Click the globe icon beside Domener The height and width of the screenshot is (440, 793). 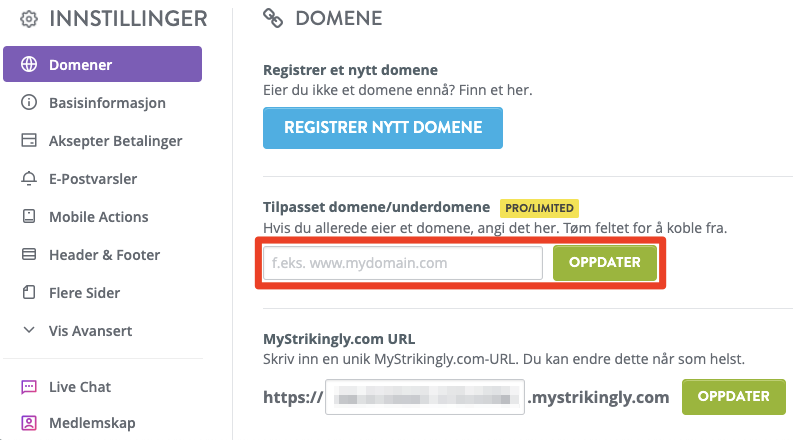coord(29,64)
